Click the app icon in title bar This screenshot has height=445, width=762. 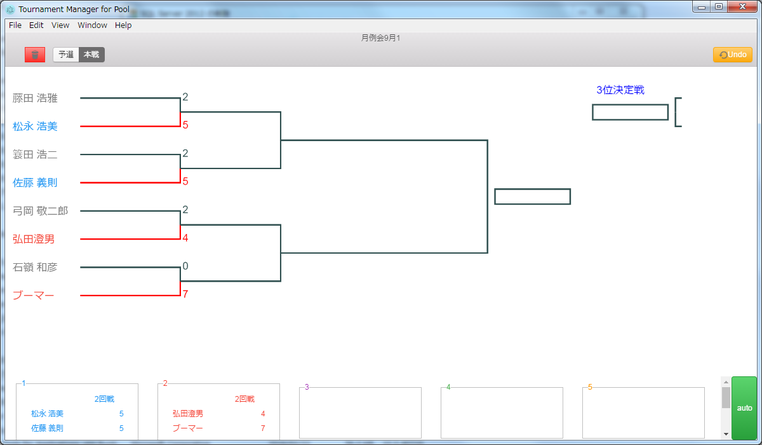pyautogui.click(x=10, y=9)
